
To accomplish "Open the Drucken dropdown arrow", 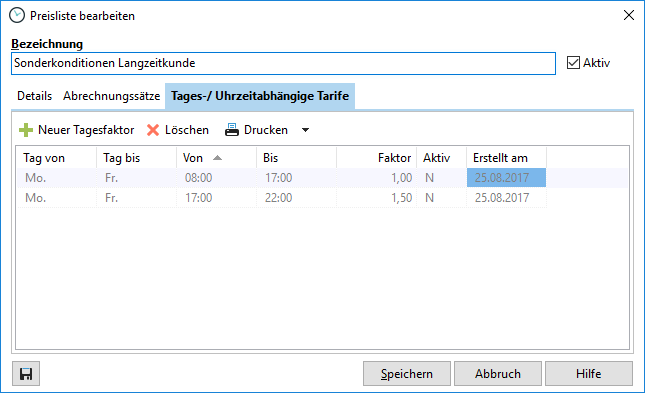I will pyautogui.click(x=305, y=130).
